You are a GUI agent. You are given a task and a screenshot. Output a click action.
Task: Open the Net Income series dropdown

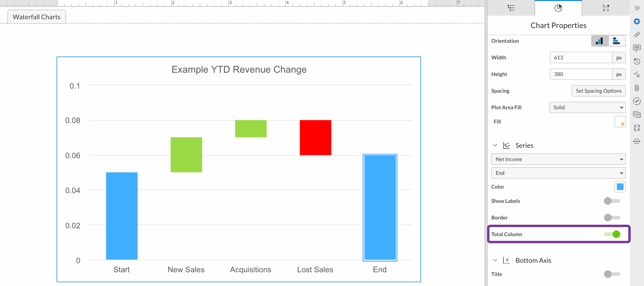click(x=558, y=159)
